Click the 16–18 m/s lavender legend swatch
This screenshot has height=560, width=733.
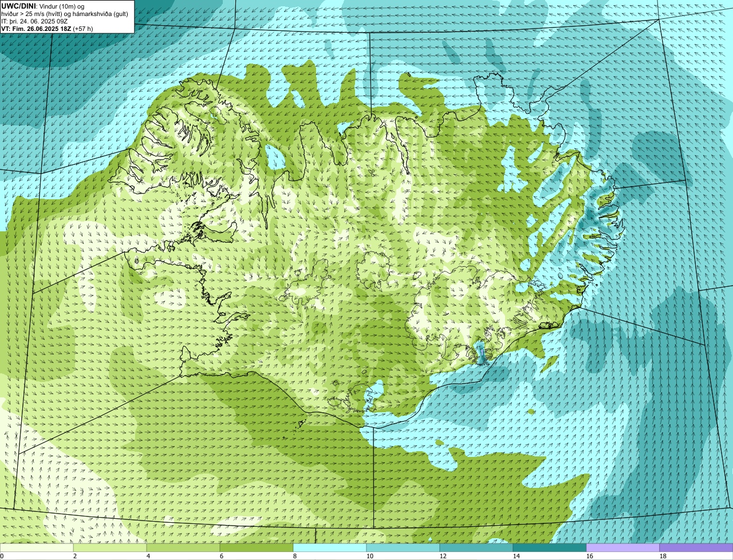click(623, 548)
